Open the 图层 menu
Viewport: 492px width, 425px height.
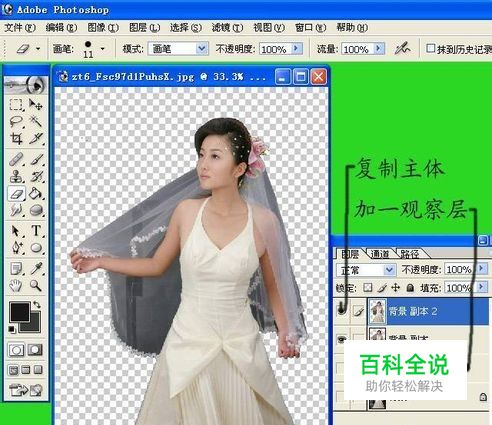tap(144, 27)
